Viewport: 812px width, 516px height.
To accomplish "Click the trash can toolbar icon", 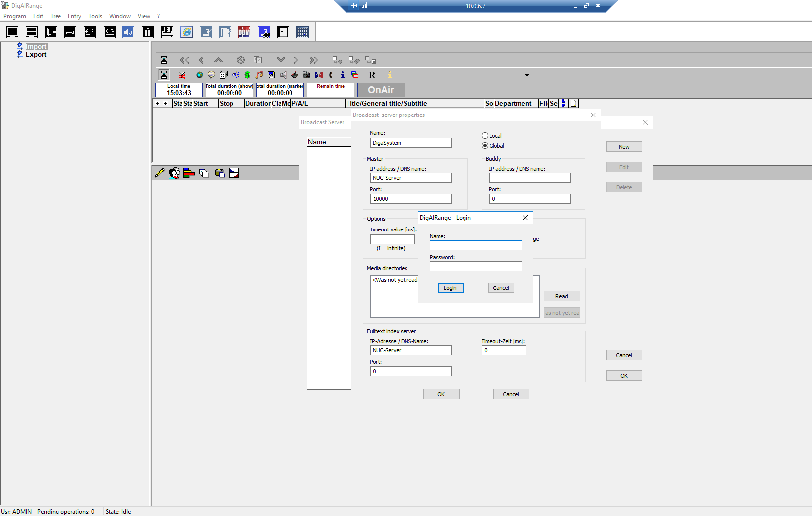I will [148, 33].
